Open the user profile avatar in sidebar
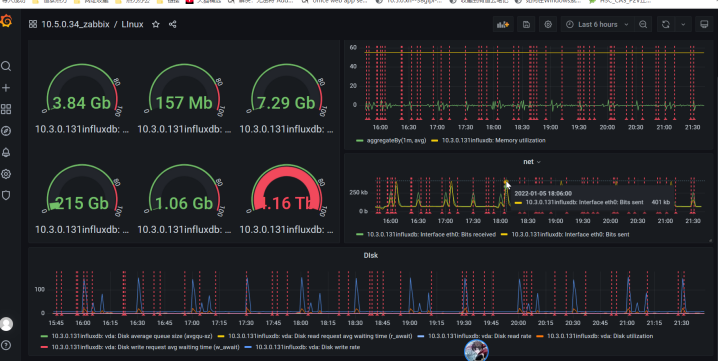 pos(6,324)
